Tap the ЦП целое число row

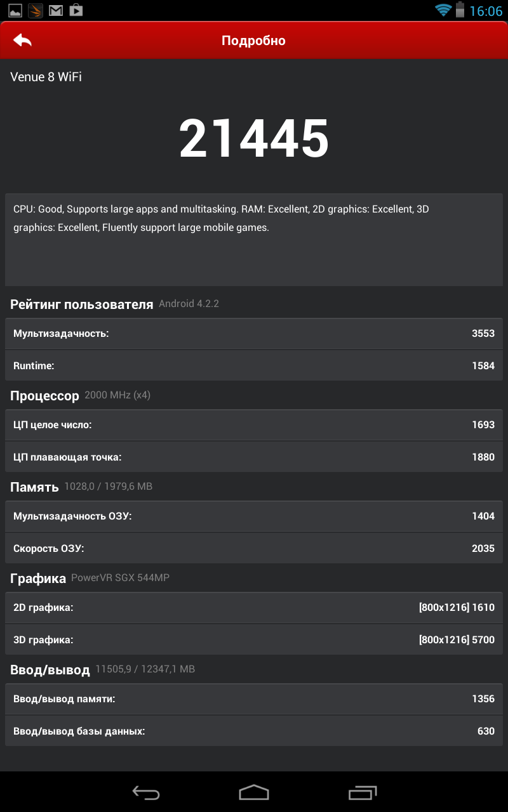[254, 424]
